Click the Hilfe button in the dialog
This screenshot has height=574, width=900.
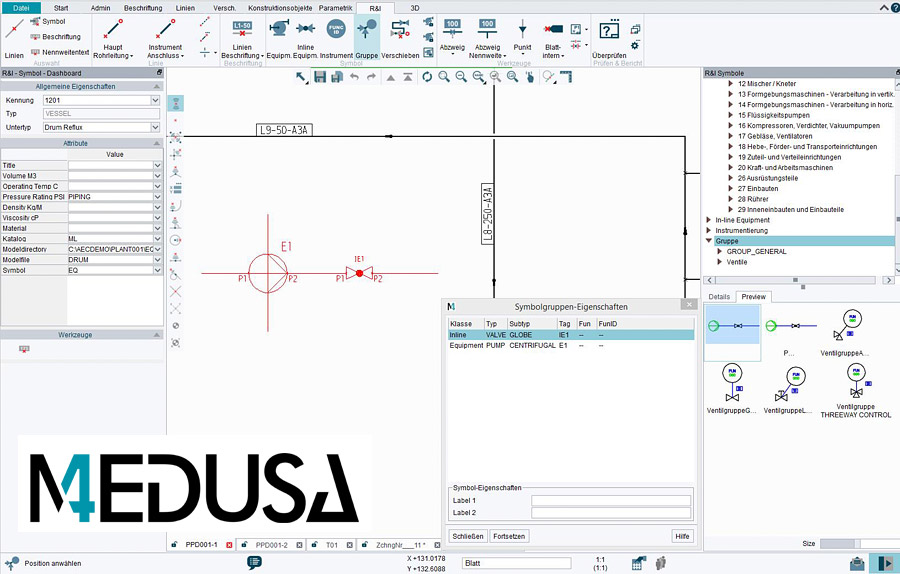tap(682, 536)
